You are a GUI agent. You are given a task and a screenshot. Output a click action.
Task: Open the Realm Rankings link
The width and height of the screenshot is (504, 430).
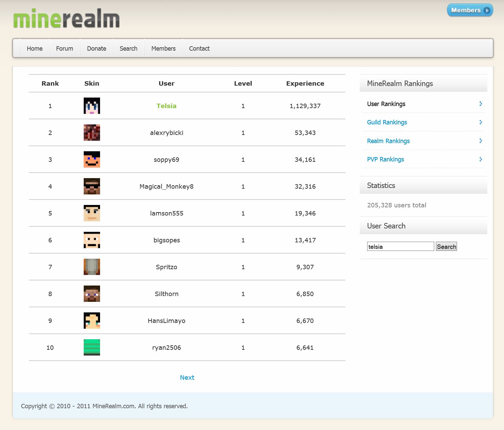click(388, 141)
